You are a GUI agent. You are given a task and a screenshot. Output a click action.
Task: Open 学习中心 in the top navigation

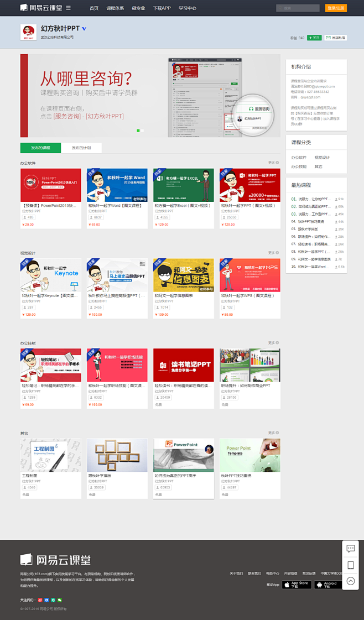(x=188, y=8)
